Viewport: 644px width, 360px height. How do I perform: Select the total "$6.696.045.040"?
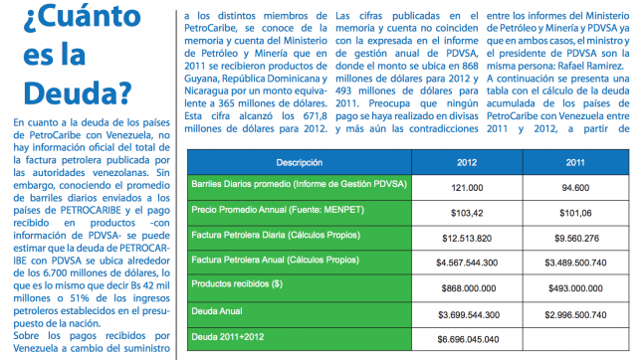point(468,340)
